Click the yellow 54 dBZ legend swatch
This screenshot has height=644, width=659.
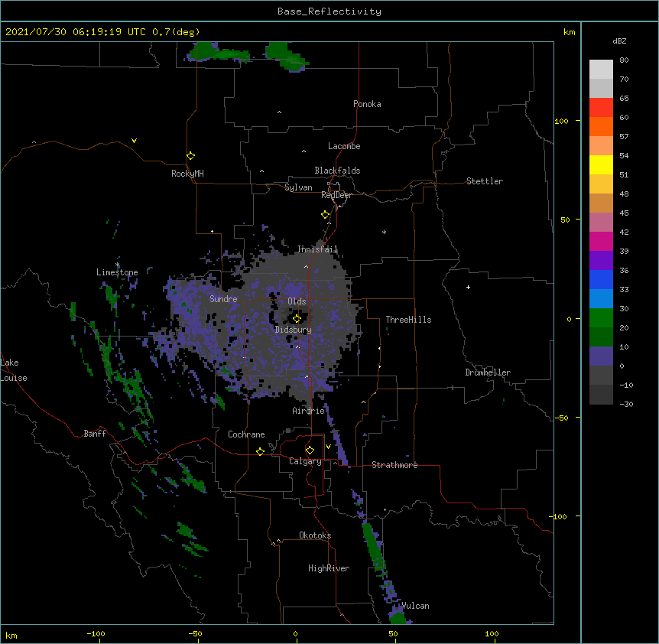pyautogui.click(x=601, y=164)
